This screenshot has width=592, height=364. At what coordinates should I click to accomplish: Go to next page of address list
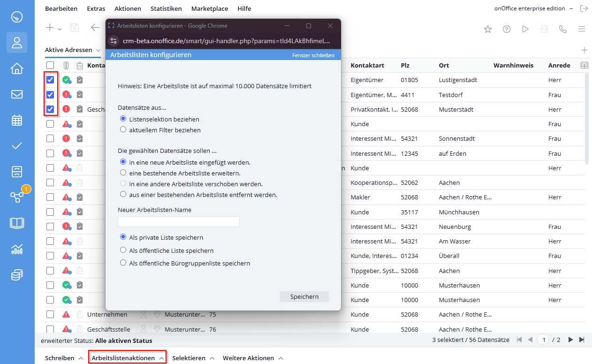[x=570, y=340]
